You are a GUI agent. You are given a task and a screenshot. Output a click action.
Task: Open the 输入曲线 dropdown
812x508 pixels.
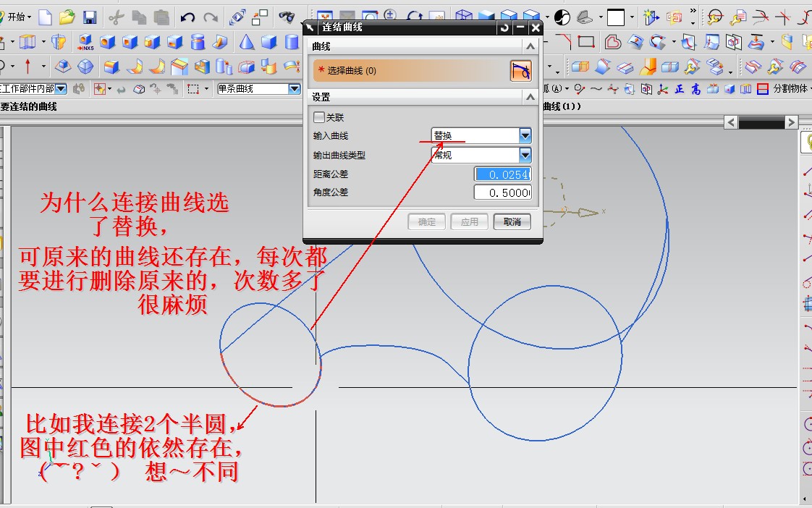tap(525, 135)
